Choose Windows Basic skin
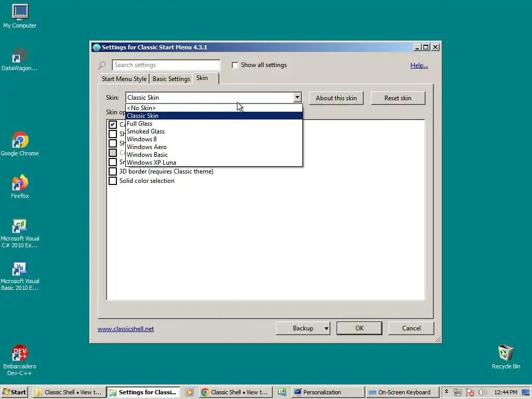The image size is (532, 399). [x=214, y=155]
